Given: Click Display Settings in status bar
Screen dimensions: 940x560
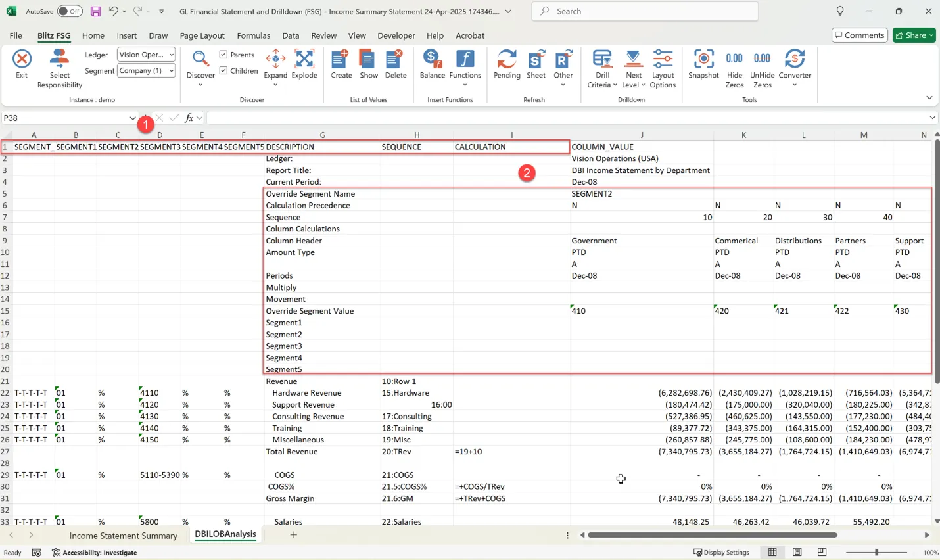Looking at the screenshot, I should 721,552.
